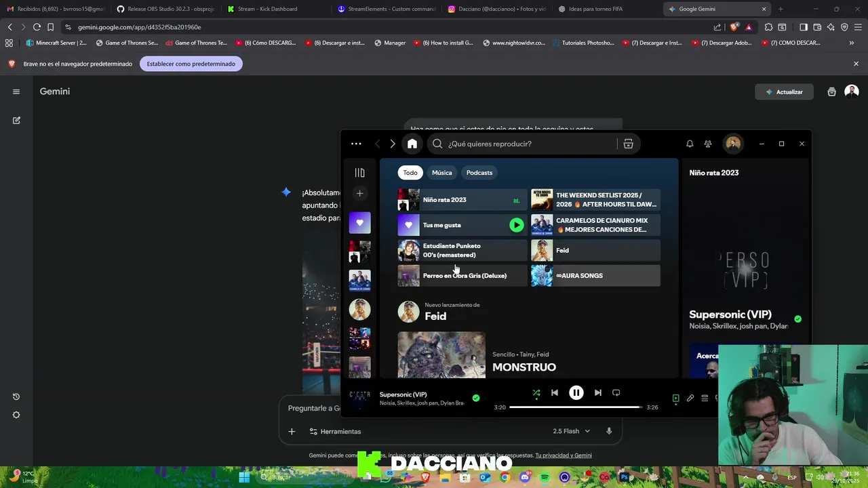Open Photoshop from Windows taskbar
868x488 pixels.
[624, 477]
